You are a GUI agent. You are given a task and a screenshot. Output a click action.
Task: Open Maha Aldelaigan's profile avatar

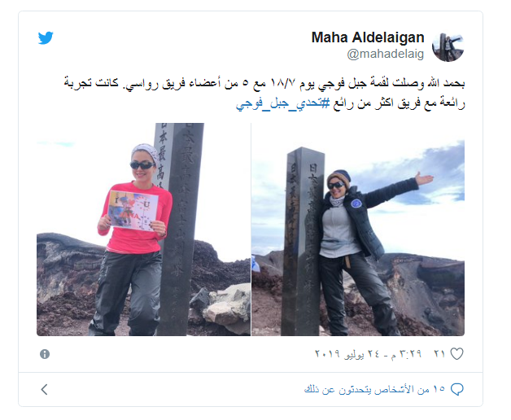[x=448, y=47]
